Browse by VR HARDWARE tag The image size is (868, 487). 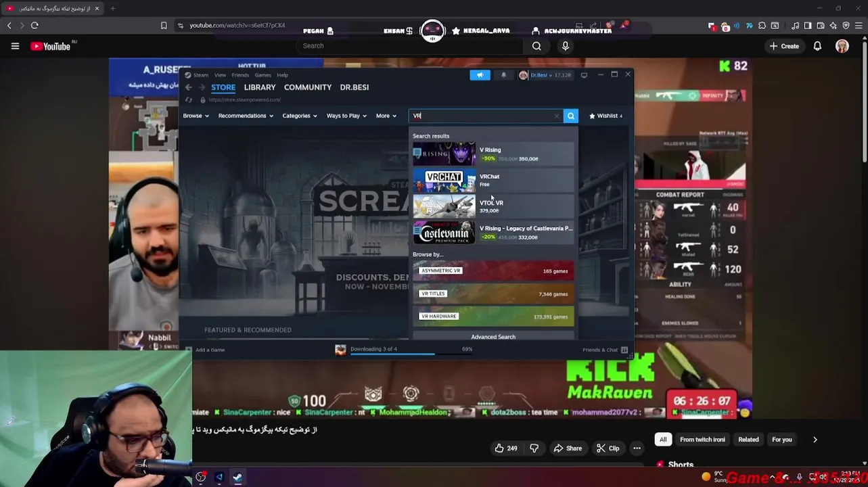(493, 317)
